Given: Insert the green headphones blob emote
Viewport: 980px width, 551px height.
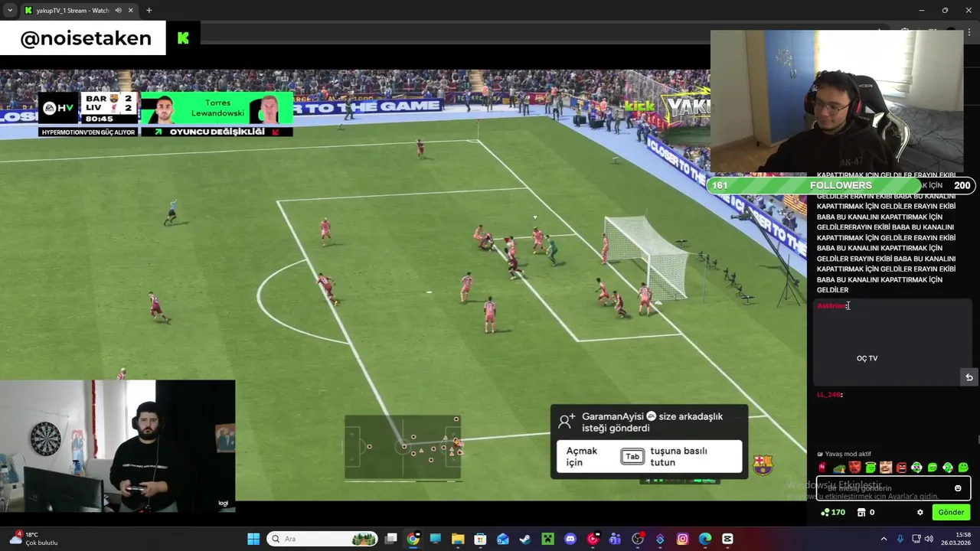Looking at the screenshot, I should (x=916, y=468).
